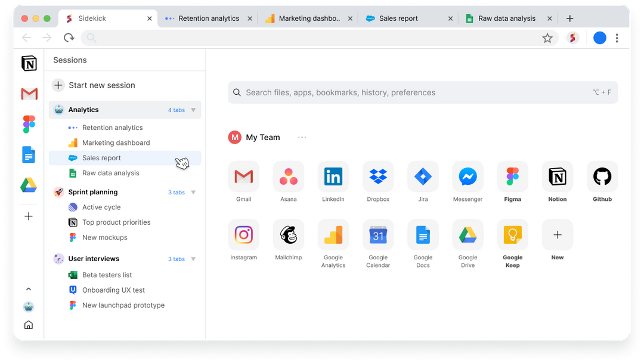Open the Dropbox app icon
The height and width of the screenshot is (363, 644).
point(378,176)
